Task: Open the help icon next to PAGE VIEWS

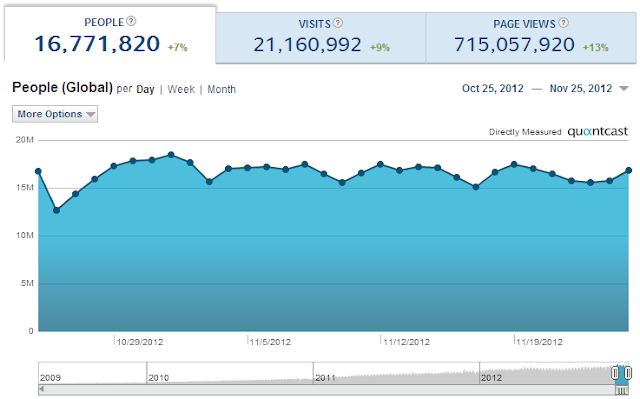Action: click(x=563, y=23)
